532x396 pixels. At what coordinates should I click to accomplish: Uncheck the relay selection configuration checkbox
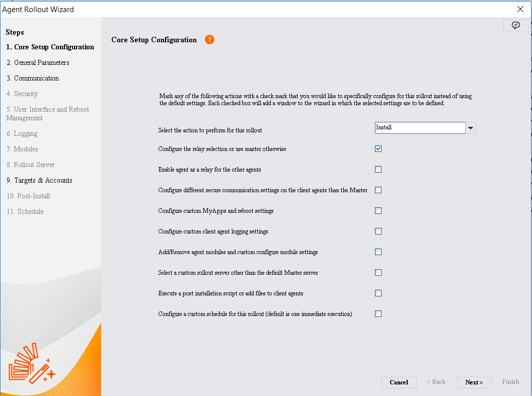[378, 149]
